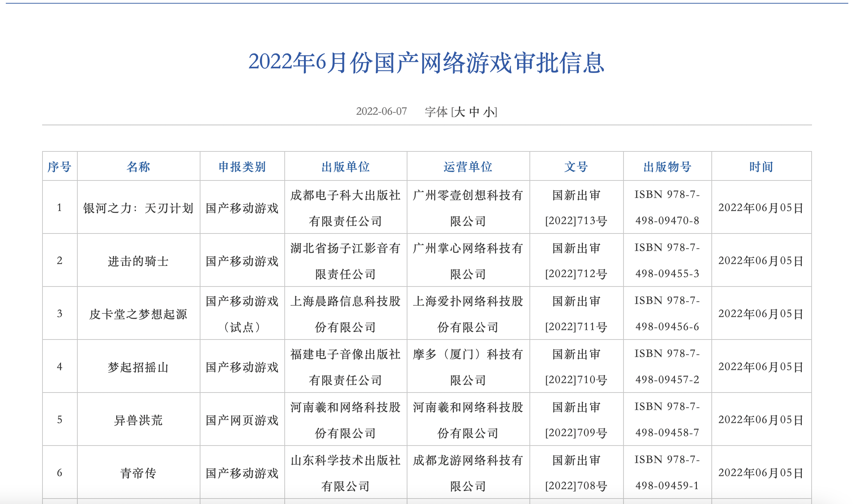Viewport: 857px width, 504px height.
Task: Set font size to large (大)
Action: click(460, 112)
